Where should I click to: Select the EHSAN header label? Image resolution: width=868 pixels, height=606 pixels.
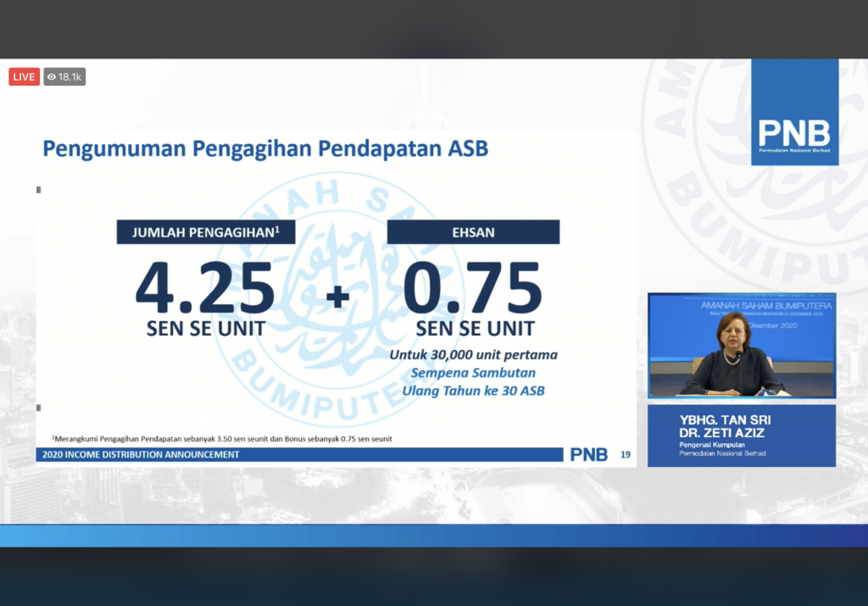click(473, 232)
